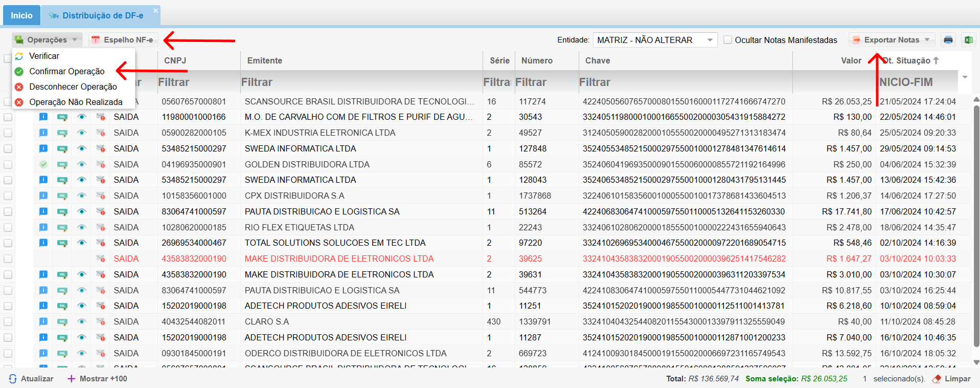
Task: Click the envelope icon in the red MAKE DISTRIBUIDORA row
Action: pyautogui.click(x=101, y=259)
